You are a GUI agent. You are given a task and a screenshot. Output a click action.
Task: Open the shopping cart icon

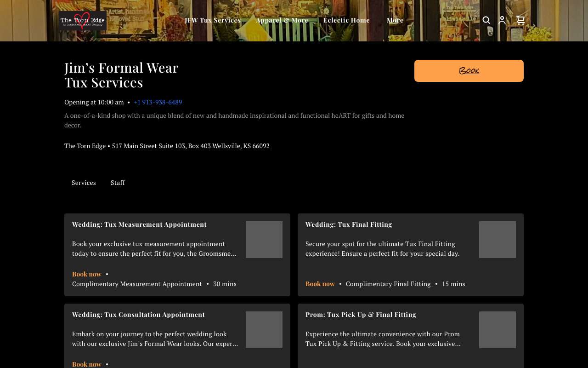[x=520, y=20]
